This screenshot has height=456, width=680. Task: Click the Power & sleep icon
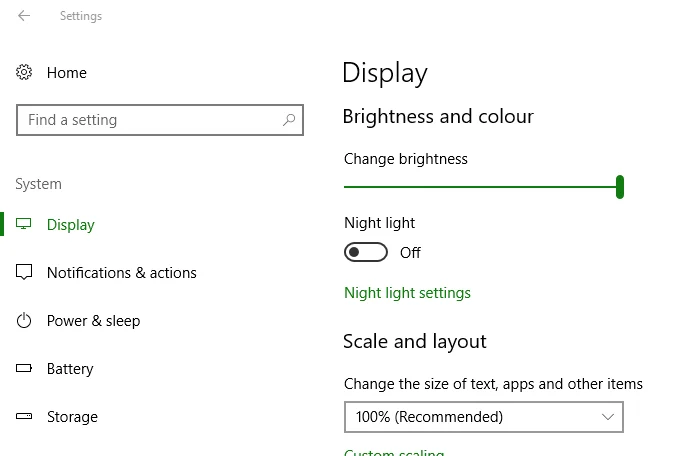(25, 321)
